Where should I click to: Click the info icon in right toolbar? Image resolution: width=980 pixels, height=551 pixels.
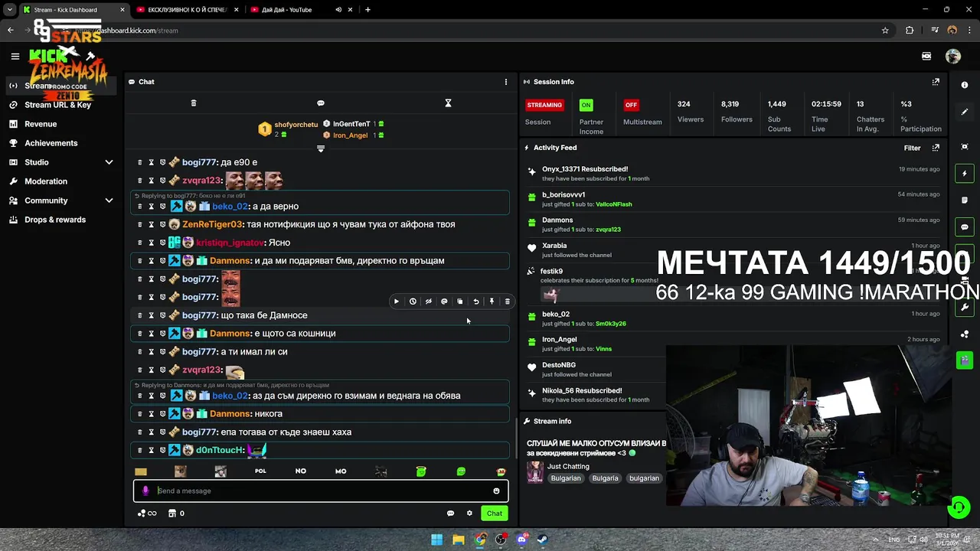click(965, 85)
